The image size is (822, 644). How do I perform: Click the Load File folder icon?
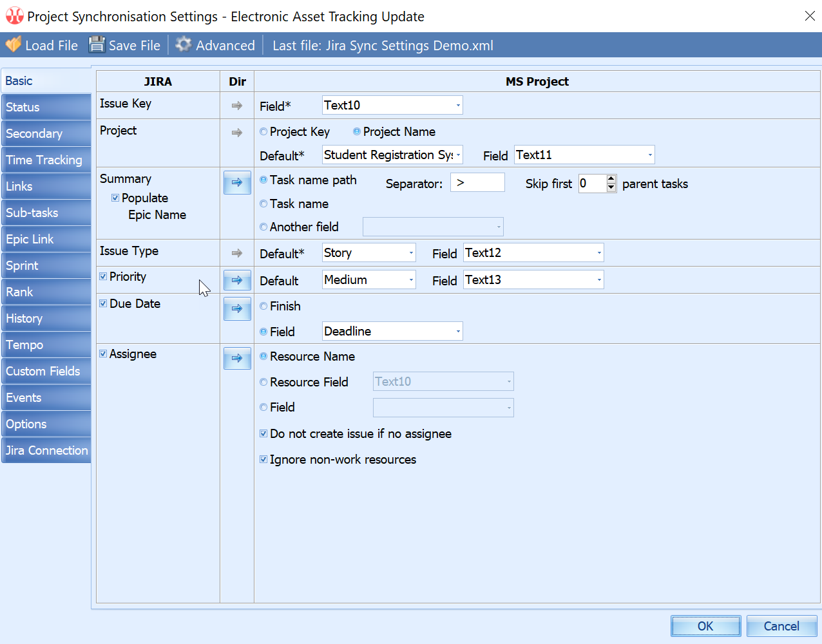coord(14,44)
